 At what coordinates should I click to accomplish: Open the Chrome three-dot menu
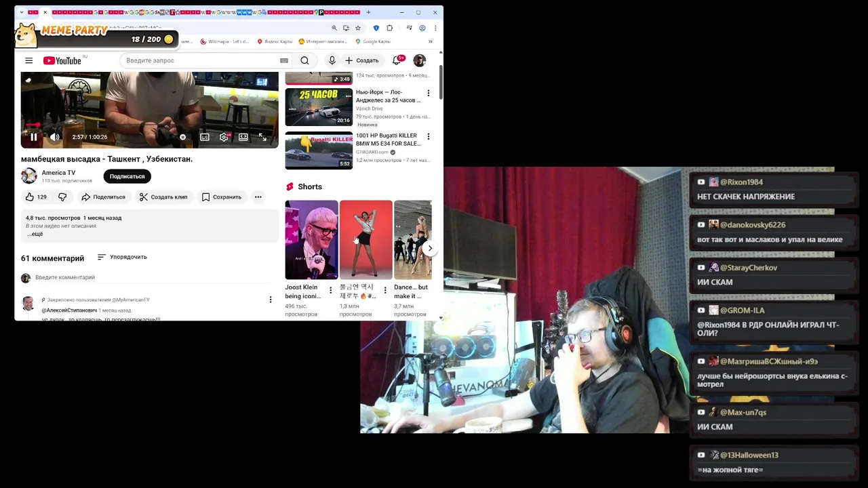435,28
